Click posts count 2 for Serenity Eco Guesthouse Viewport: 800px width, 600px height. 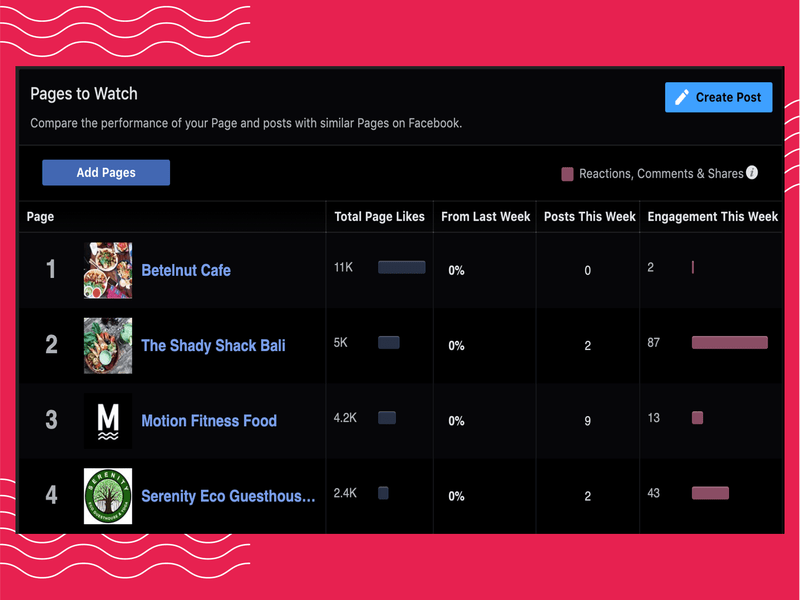[x=588, y=496]
